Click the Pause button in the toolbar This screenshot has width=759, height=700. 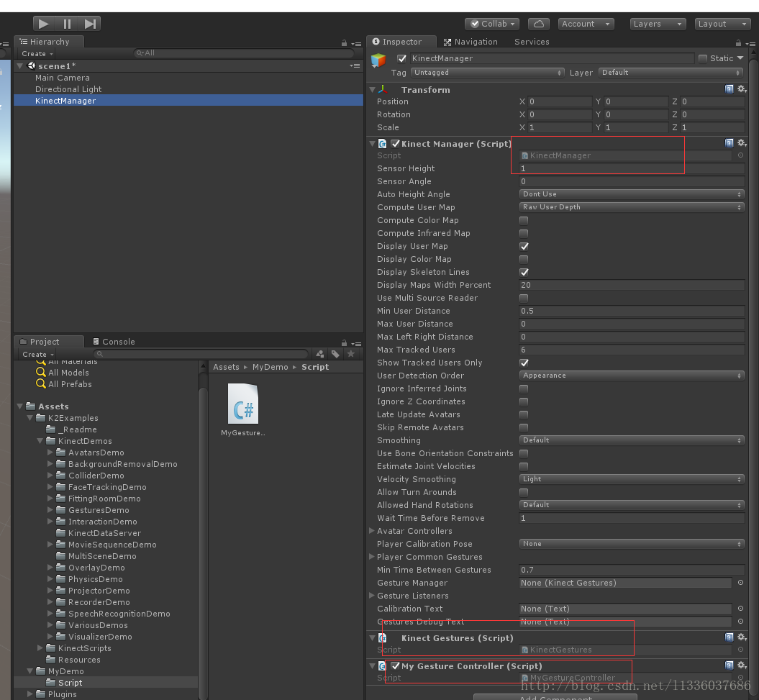[67, 24]
